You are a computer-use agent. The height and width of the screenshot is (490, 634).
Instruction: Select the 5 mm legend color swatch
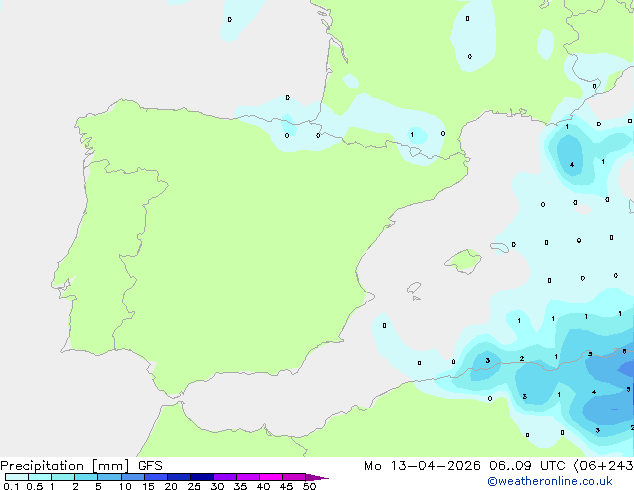(109, 477)
